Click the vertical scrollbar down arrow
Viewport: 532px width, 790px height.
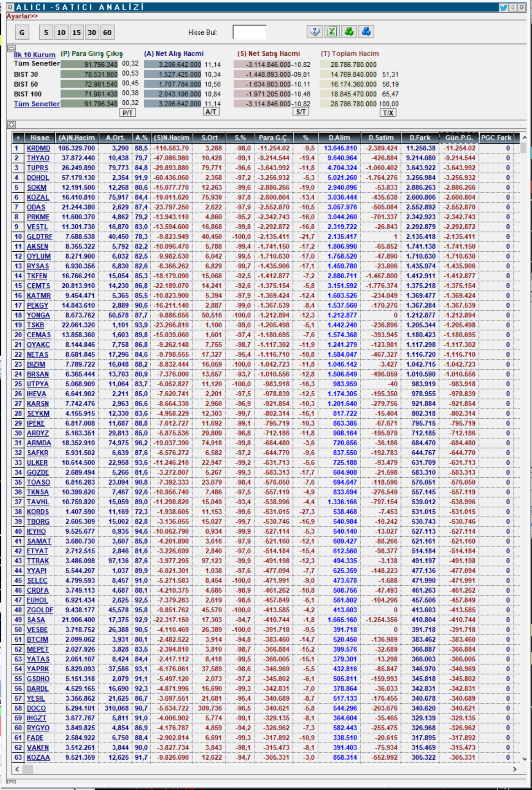coord(524,758)
